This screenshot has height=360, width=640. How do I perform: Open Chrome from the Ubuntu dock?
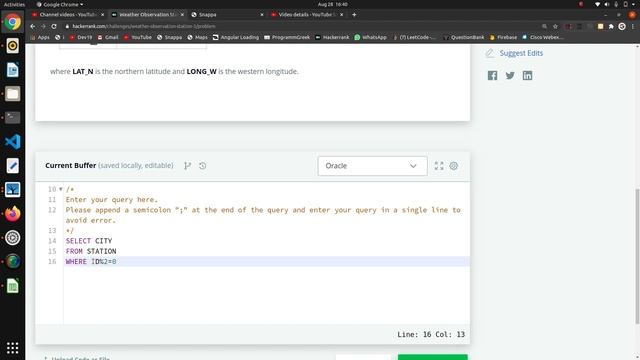pyautogui.click(x=12, y=22)
